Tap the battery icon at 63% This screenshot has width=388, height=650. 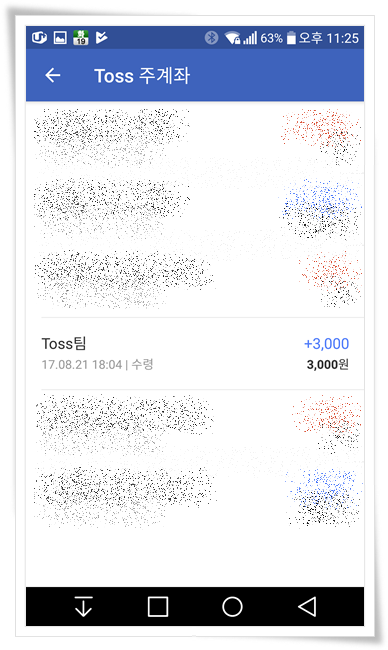[x=291, y=38]
